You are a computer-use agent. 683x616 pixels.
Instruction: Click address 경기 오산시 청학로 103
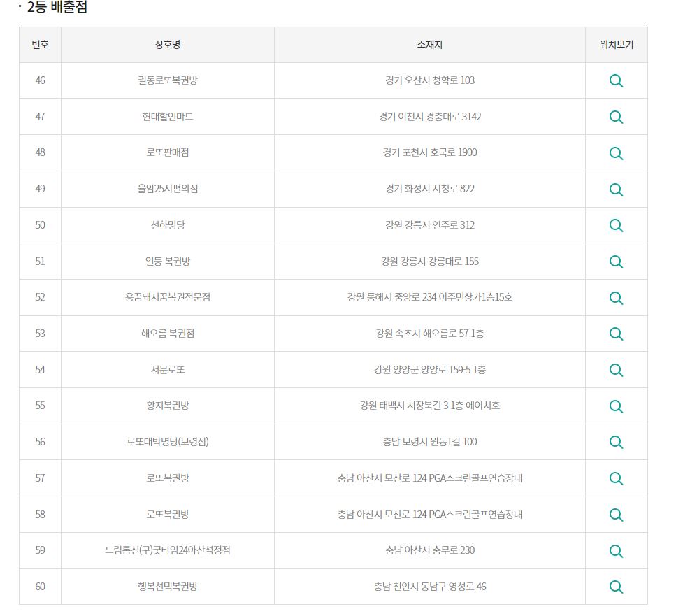pos(430,80)
